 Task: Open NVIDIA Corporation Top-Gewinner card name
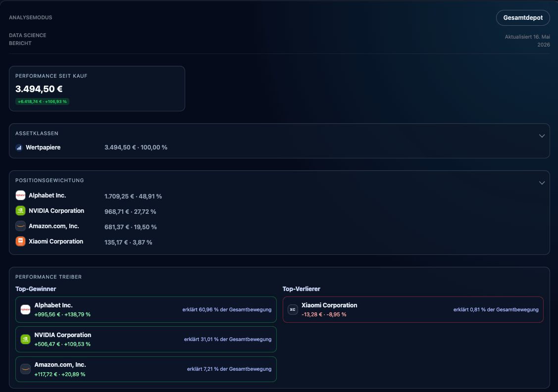[x=62, y=335]
